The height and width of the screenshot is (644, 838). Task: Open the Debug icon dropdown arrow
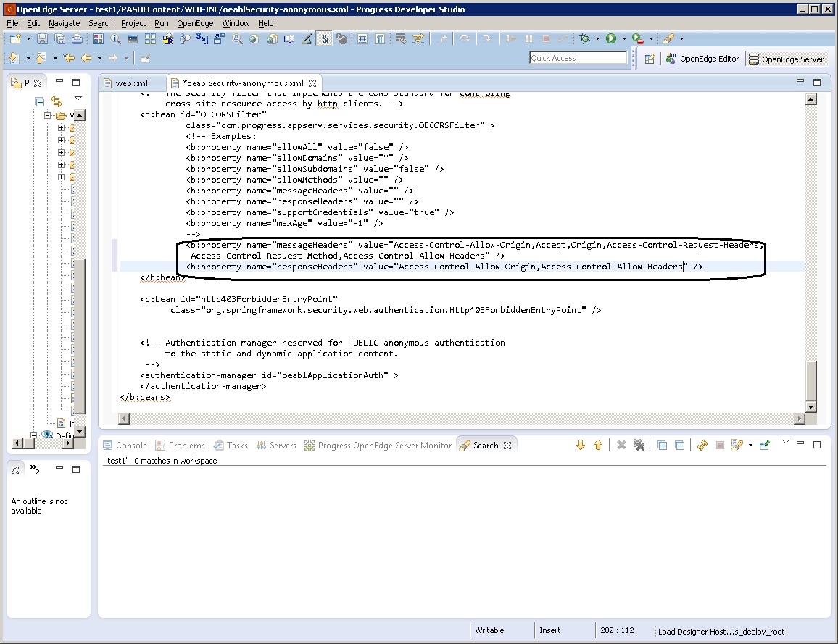coord(597,38)
